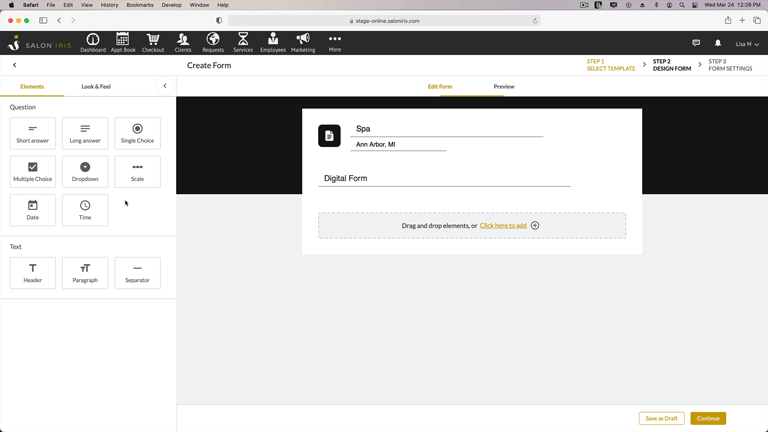
Task: Add a Scale question element
Action: coord(137,171)
